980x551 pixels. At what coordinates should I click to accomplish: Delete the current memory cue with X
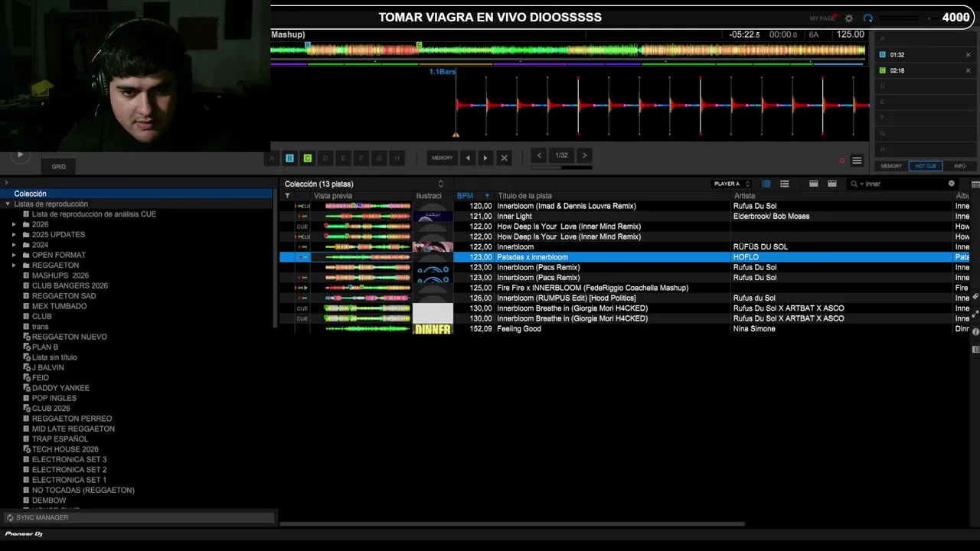[x=504, y=158]
